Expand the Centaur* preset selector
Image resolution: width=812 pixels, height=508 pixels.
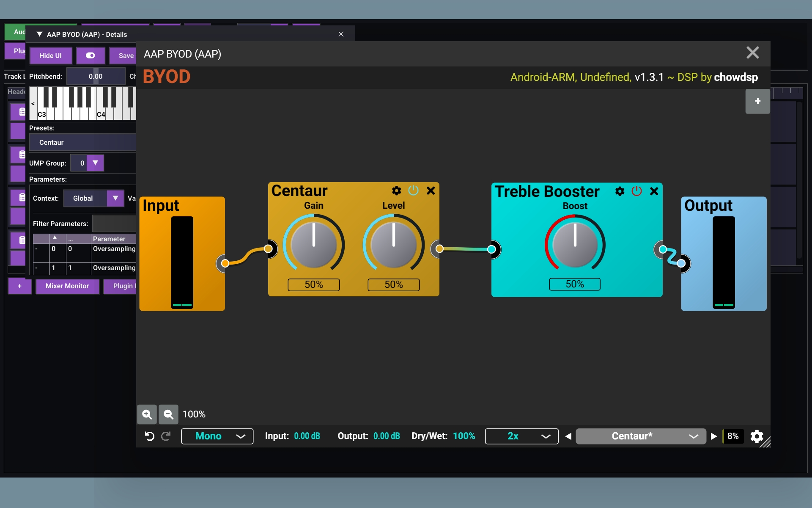click(x=640, y=436)
